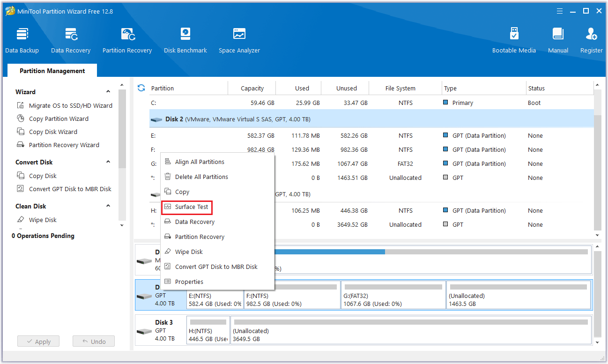
Task: Select Convert GPT Disk to MBR Disk in context menu
Action: tap(216, 267)
